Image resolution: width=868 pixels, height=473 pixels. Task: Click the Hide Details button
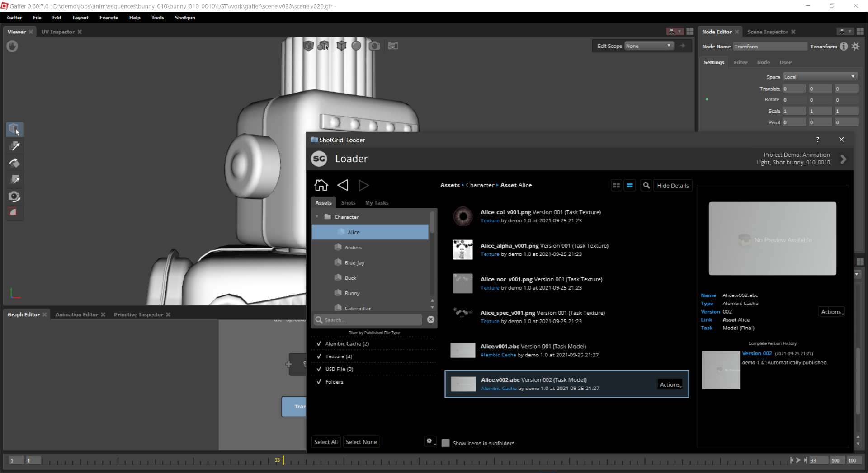click(x=673, y=186)
